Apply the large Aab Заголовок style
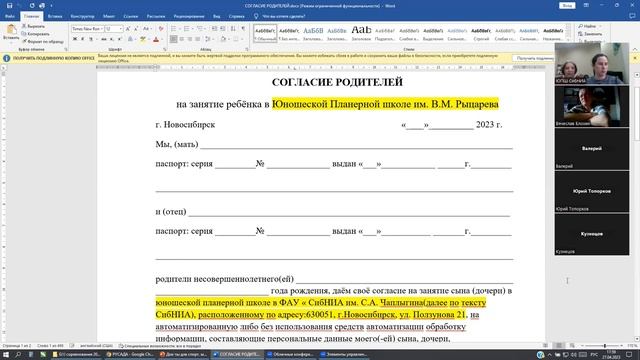640x360 pixels. coord(361,33)
